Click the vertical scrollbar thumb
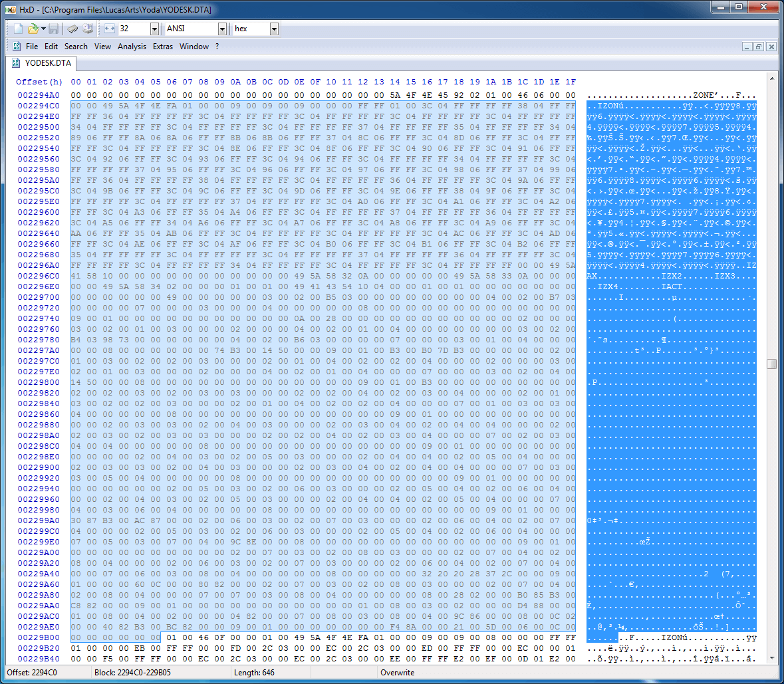784x684 pixels. [771, 364]
